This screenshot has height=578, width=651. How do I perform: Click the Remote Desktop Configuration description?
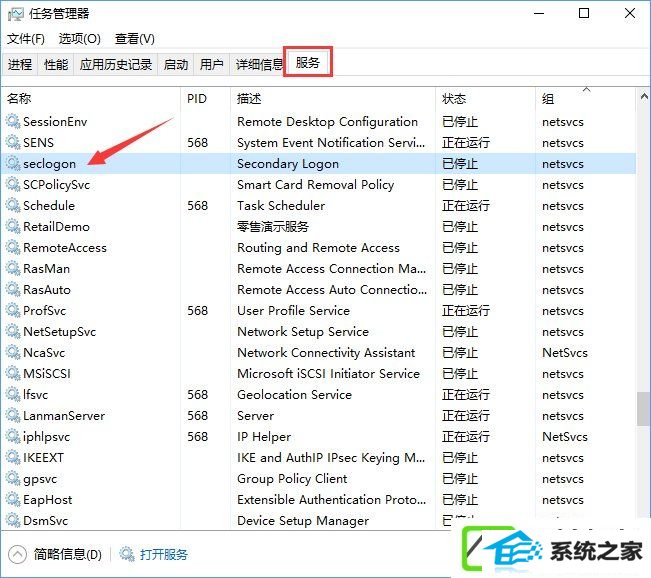pyautogui.click(x=327, y=122)
